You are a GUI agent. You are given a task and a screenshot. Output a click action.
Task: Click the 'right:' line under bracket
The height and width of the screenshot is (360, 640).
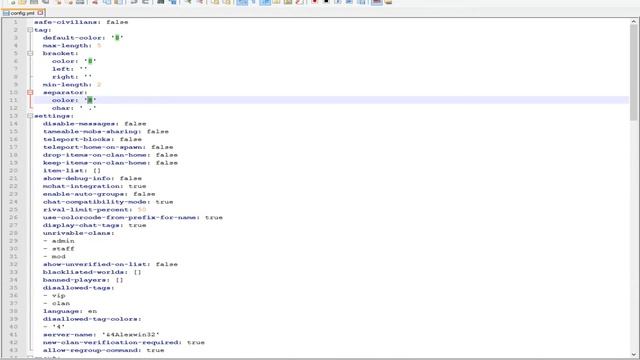click(72, 77)
